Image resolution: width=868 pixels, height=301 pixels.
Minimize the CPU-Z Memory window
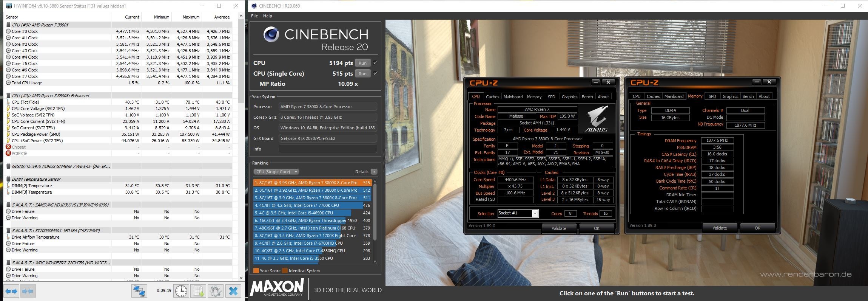coord(756,82)
